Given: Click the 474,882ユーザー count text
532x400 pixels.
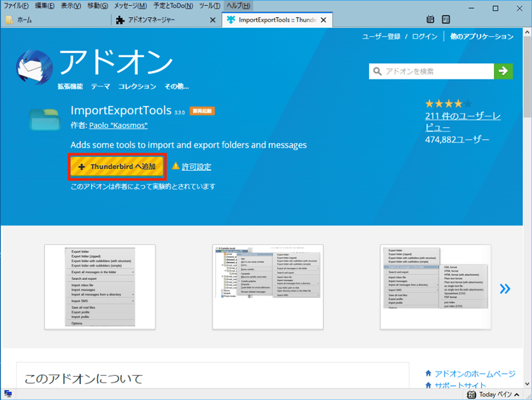Looking at the screenshot, I should 458,140.
